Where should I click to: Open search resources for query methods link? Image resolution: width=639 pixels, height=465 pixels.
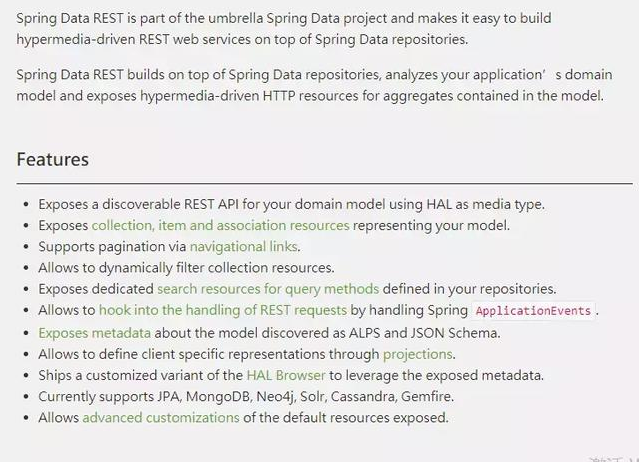[268, 289]
